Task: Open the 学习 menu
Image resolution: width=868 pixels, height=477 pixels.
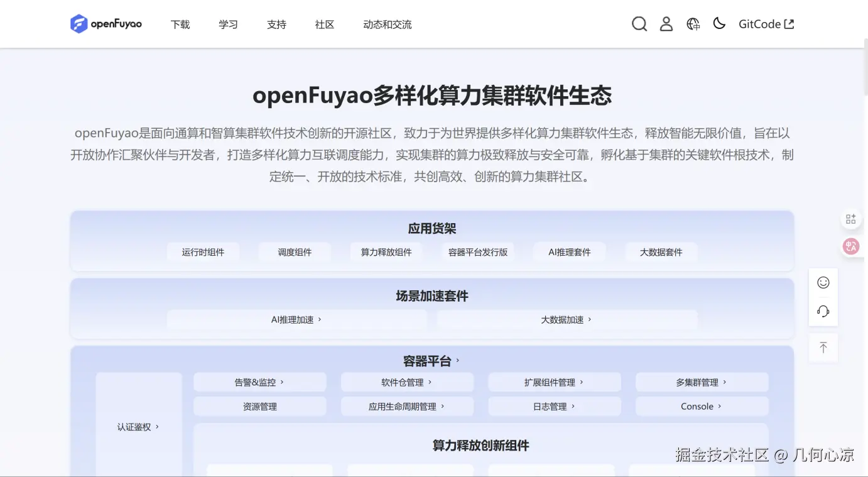Action: click(x=229, y=25)
